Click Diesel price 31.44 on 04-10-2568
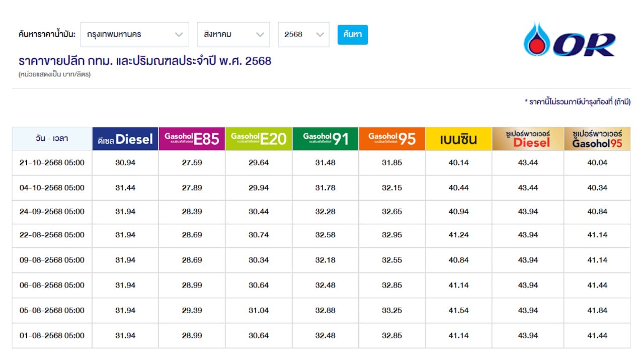The width and height of the screenshot is (644, 362). 125,188
